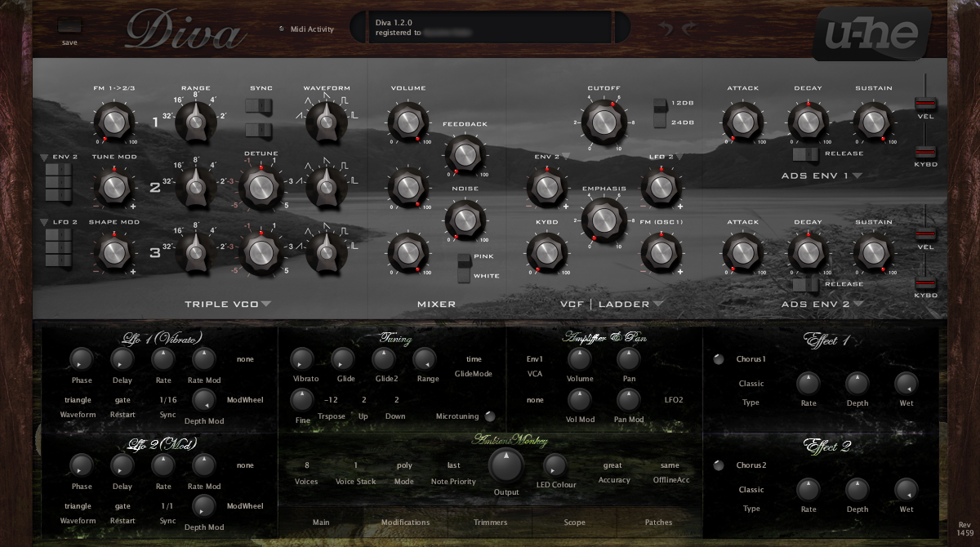Toggle the 12dB/24dB filter slope switch

(x=660, y=113)
